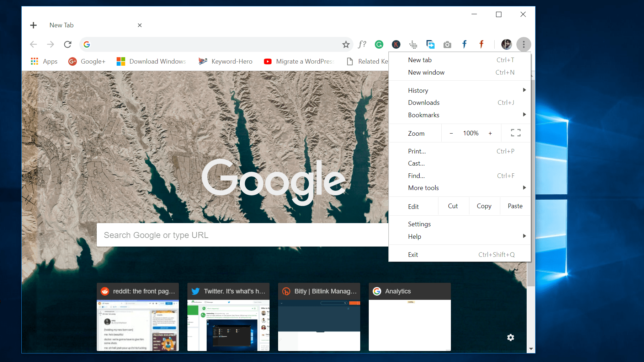Image resolution: width=644 pixels, height=362 pixels.
Task: Go back using back arrow
Action: pyautogui.click(x=33, y=44)
